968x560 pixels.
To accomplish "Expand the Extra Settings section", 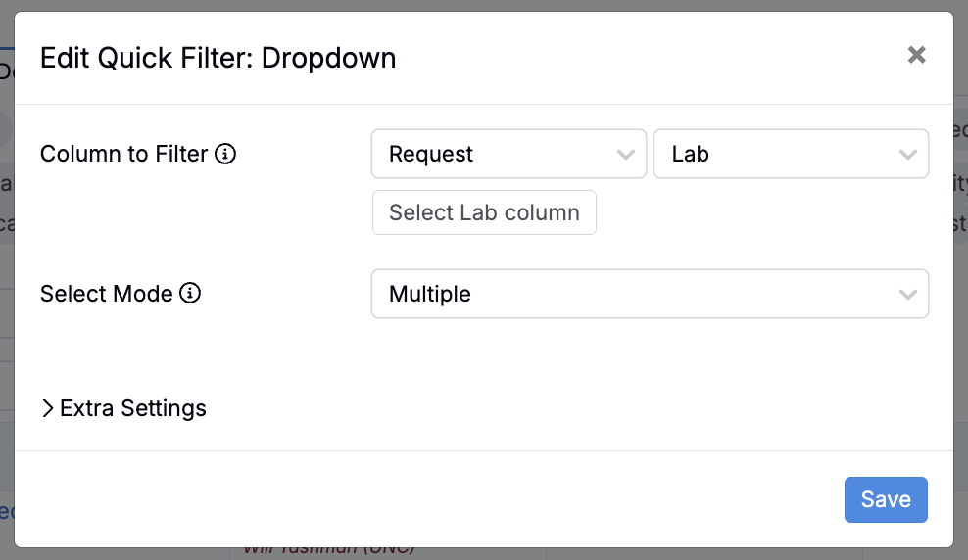I will 132,408.
